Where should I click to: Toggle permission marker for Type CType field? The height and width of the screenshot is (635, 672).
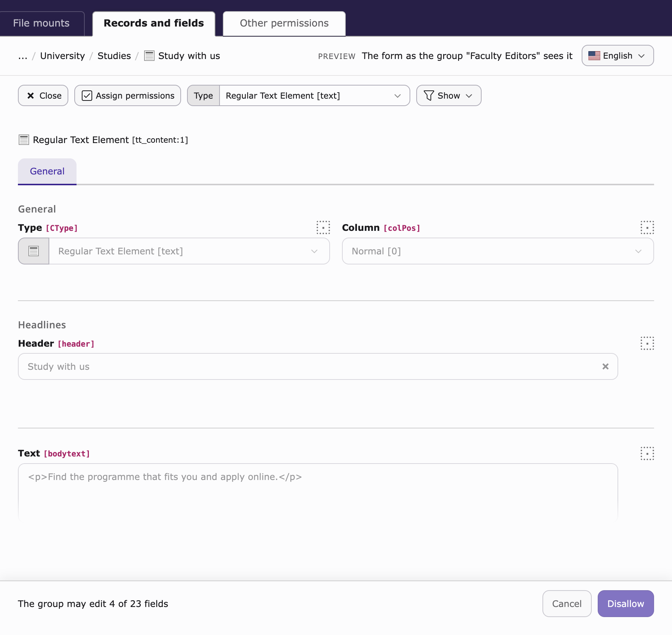click(x=323, y=227)
